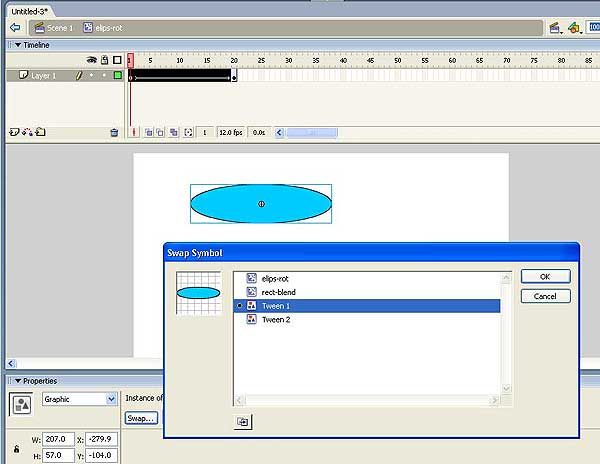
Task: Click the back arrow to exit symbol editing
Action: tap(15, 28)
